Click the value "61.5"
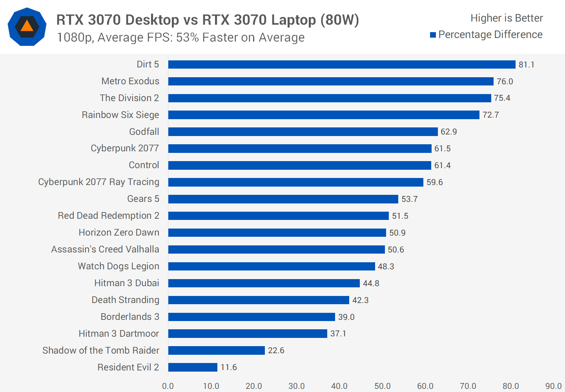 pos(442,149)
